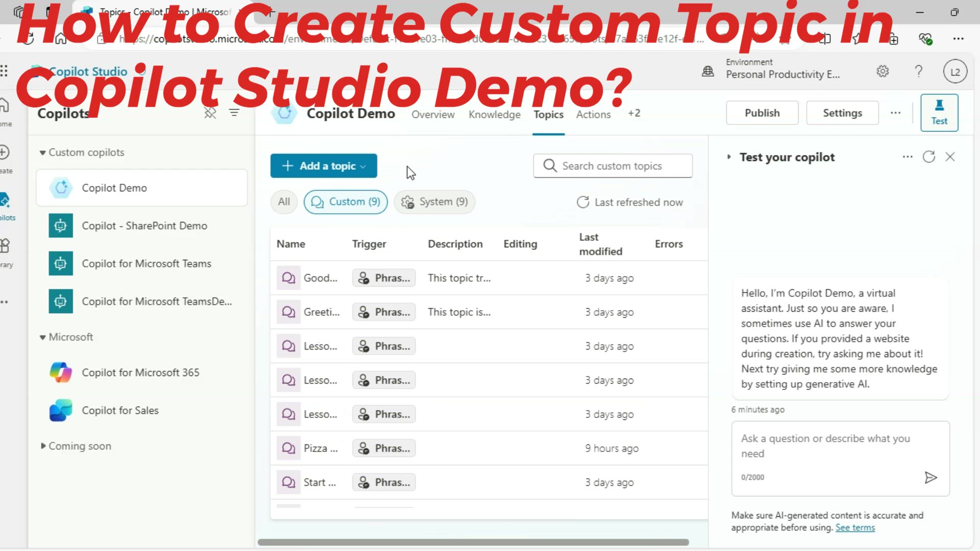Open Library in left navigation rail
The height and width of the screenshot is (551, 980).
coord(5,253)
